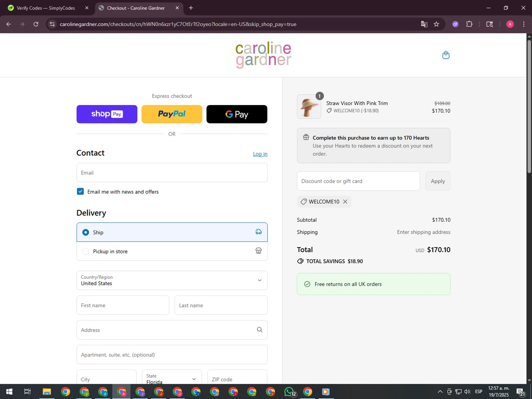532x399 pixels.
Task: Click the City input field
Action: pyautogui.click(x=106, y=377)
